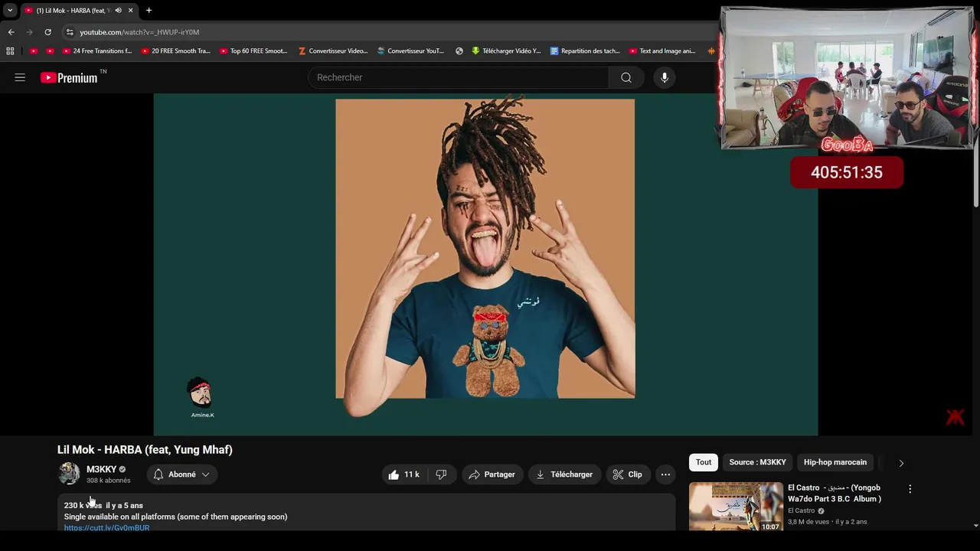Click the Clip button

628,474
